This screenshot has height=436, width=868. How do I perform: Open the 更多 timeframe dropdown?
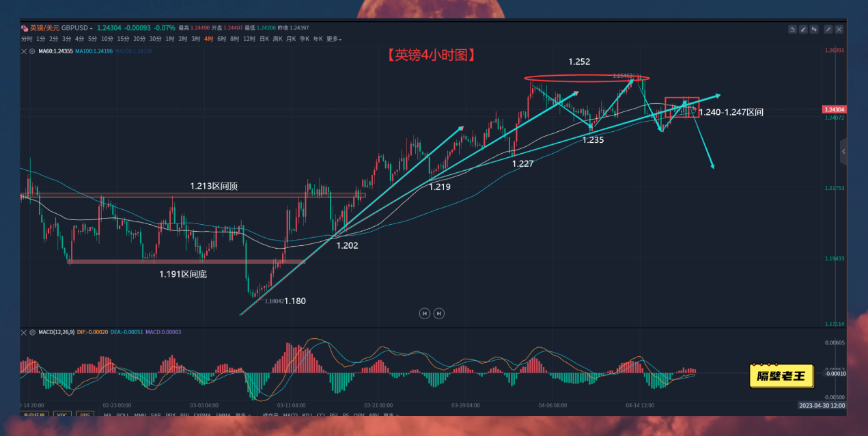(333, 39)
